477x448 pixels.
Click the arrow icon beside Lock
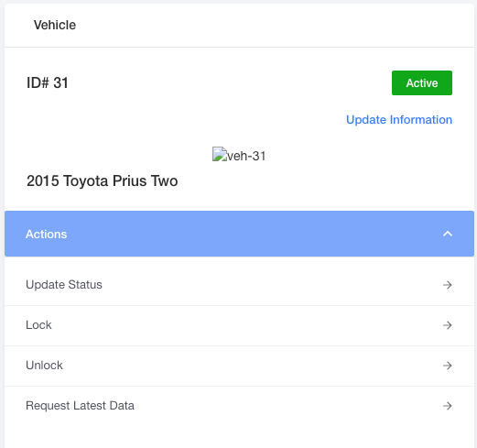click(x=448, y=325)
